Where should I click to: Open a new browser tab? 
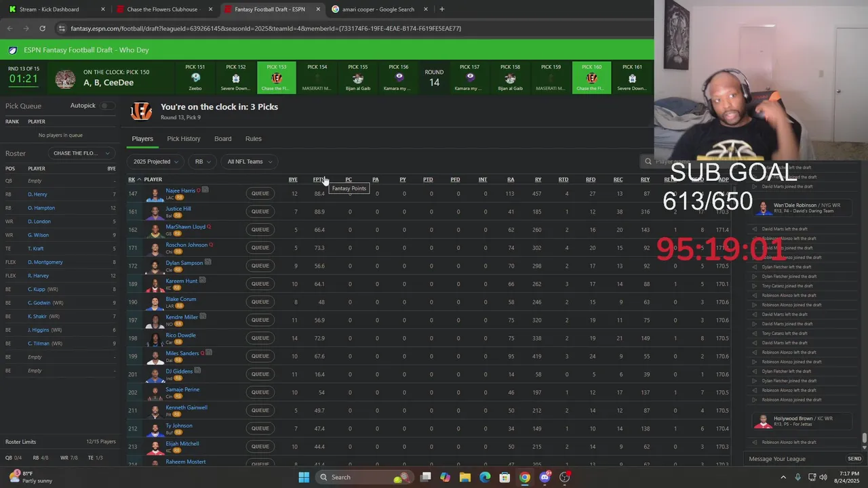(442, 9)
